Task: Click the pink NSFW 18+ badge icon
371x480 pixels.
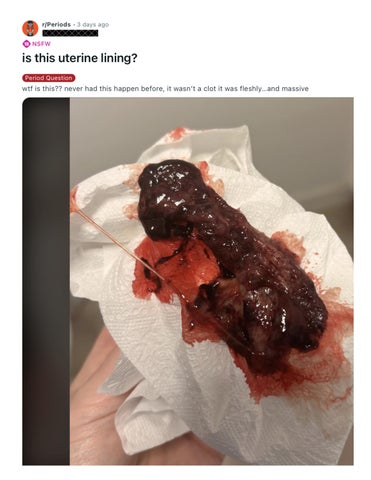Action: 26,44
